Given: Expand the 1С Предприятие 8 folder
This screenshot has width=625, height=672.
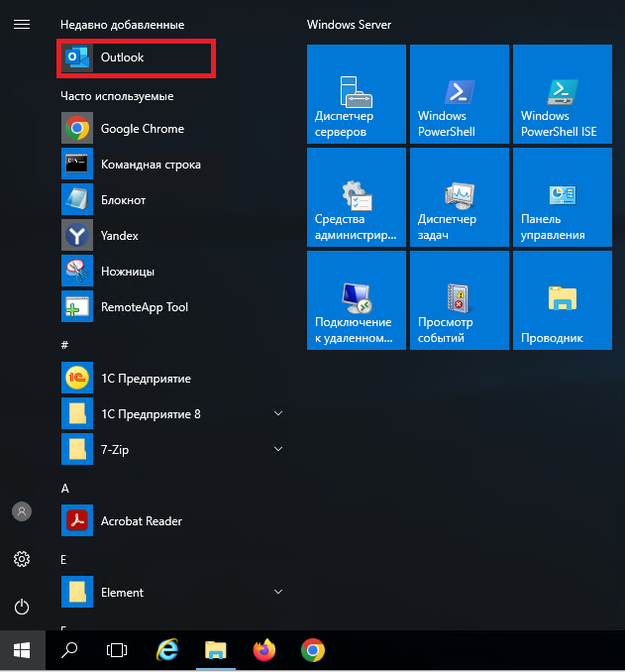Looking at the screenshot, I should (278, 414).
